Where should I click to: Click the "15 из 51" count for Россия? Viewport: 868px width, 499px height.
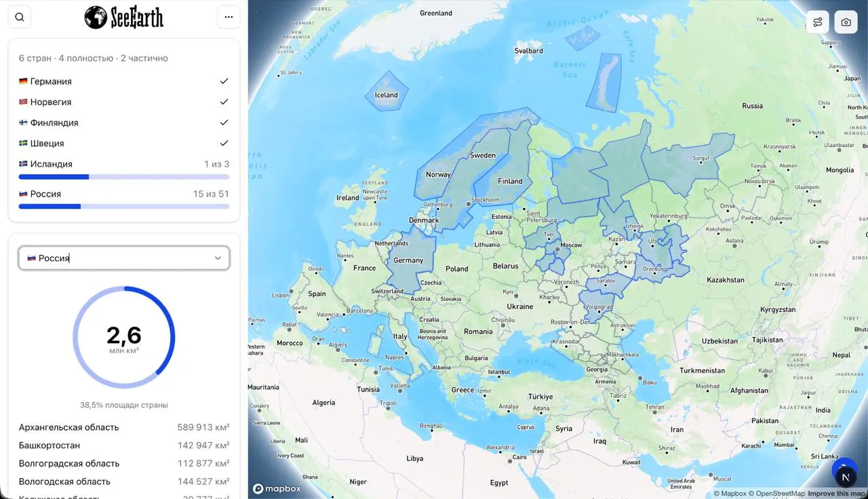(212, 194)
